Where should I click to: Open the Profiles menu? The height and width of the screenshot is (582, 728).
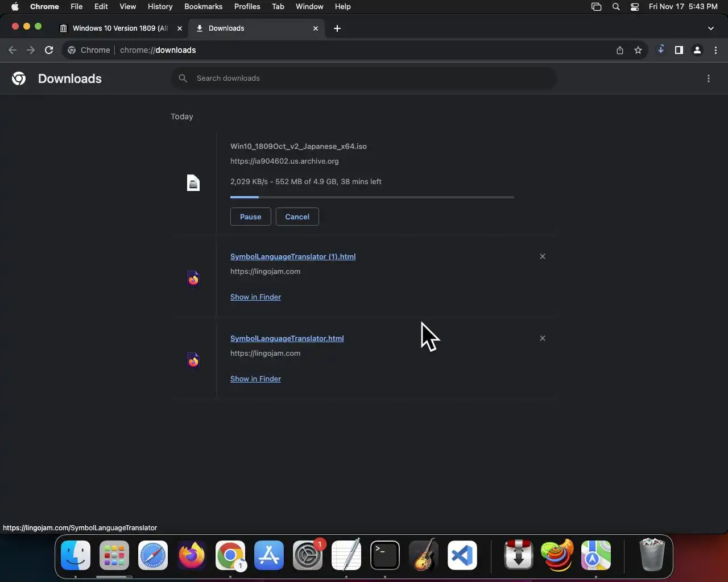pyautogui.click(x=247, y=7)
